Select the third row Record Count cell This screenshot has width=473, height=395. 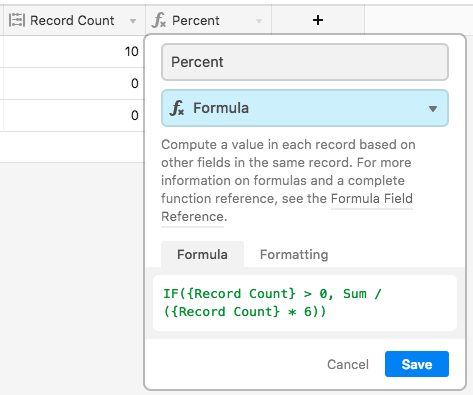[x=74, y=115]
